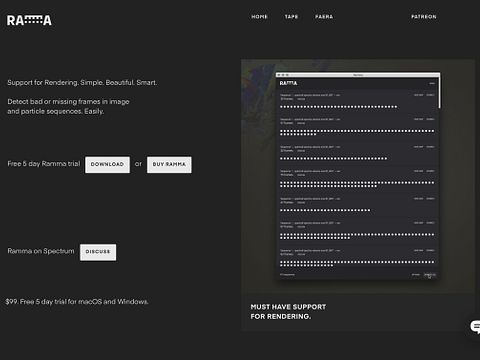This screenshot has width=480, height=360.
Task: Click the second sequence's frame dot row
Action: 357,133
